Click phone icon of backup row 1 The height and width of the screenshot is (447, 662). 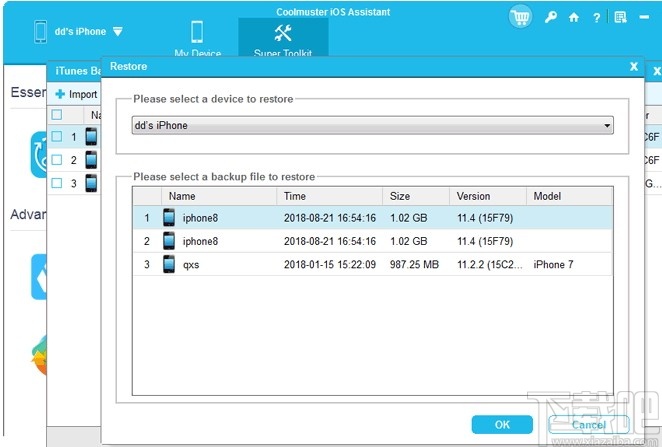[x=169, y=218]
